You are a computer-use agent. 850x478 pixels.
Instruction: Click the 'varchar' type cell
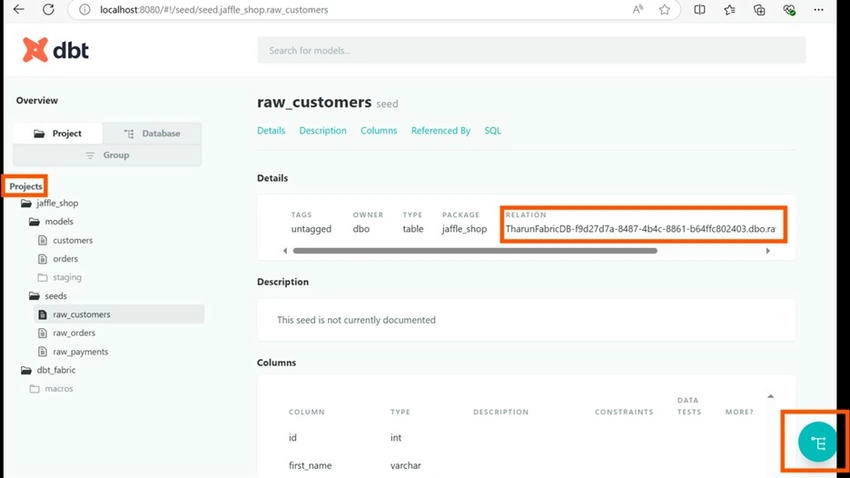point(405,466)
